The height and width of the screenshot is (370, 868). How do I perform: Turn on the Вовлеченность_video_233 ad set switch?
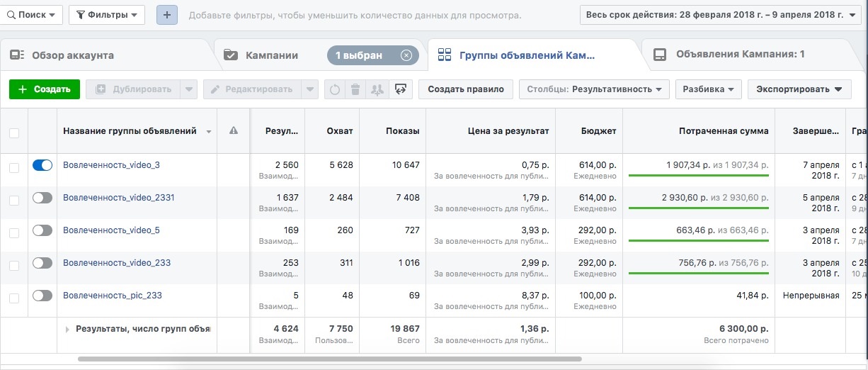click(42, 263)
